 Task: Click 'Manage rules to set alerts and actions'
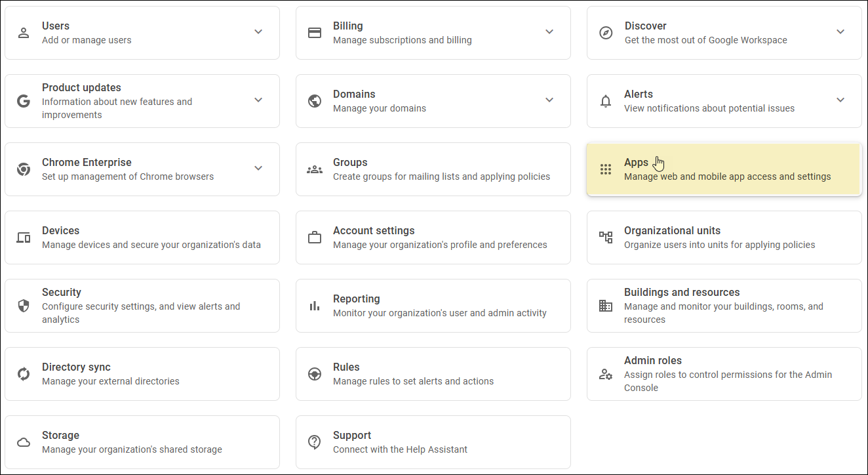414,381
